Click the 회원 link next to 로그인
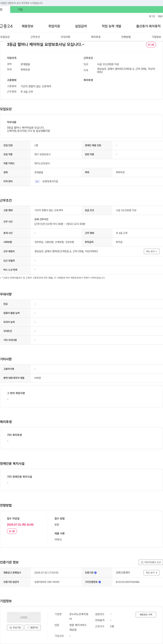163x644 pixels. [160, 16]
